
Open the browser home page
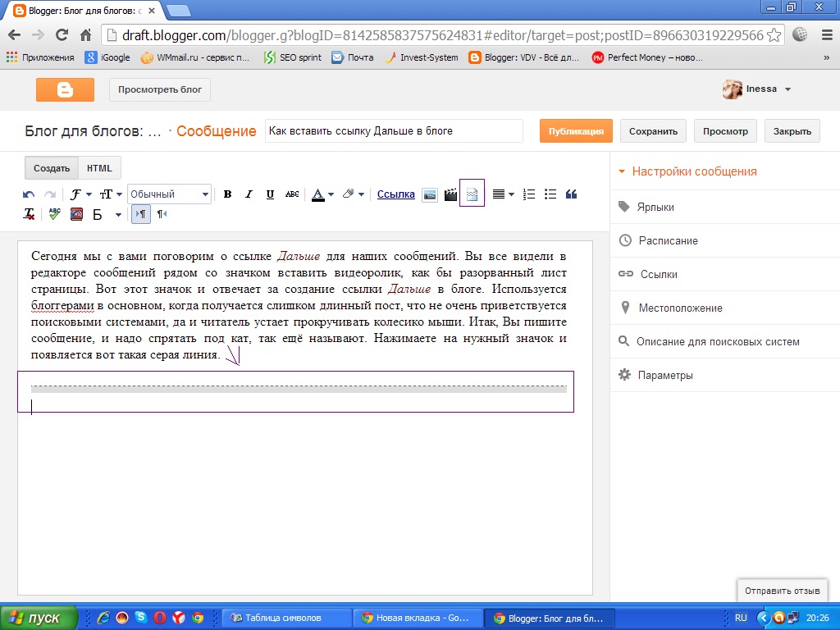point(85,35)
